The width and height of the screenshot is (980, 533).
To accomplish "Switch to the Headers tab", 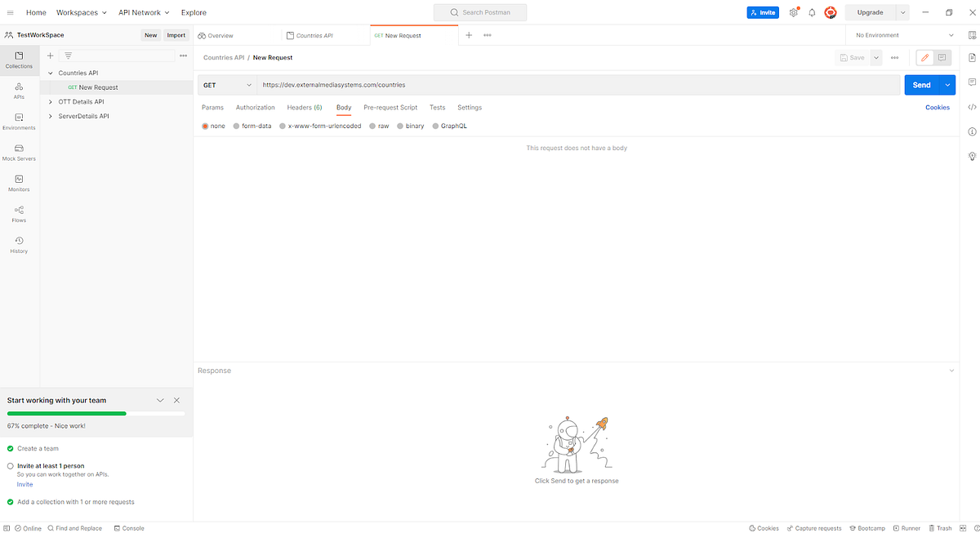I will [x=305, y=107].
